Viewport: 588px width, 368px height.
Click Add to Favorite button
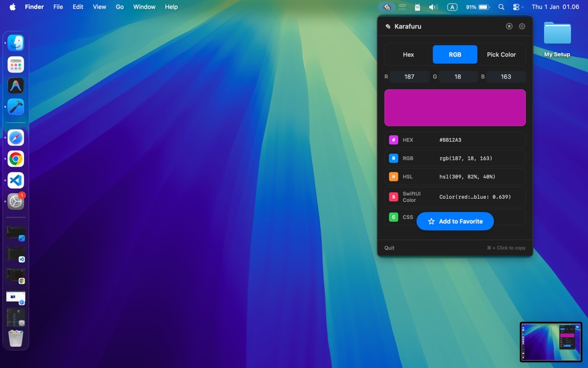click(455, 221)
